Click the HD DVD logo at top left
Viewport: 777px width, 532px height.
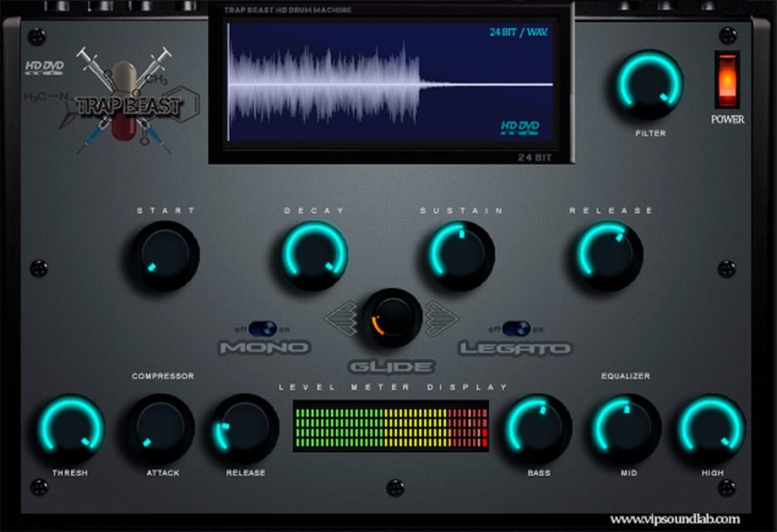45,68
